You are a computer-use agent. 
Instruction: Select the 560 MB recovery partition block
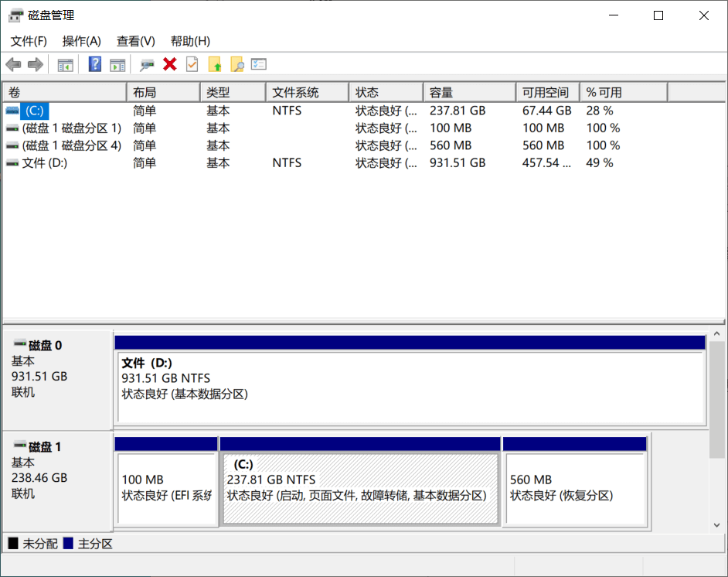click(575, 481)
